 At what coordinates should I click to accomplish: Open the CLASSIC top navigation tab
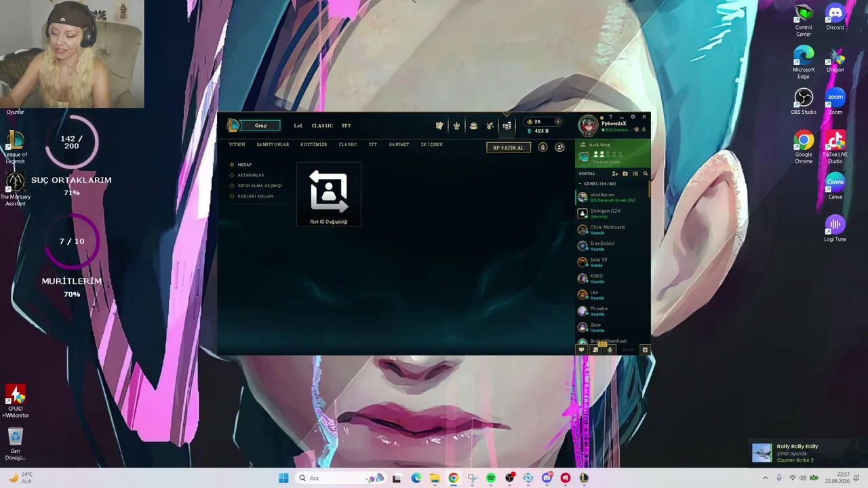(322, 125)
